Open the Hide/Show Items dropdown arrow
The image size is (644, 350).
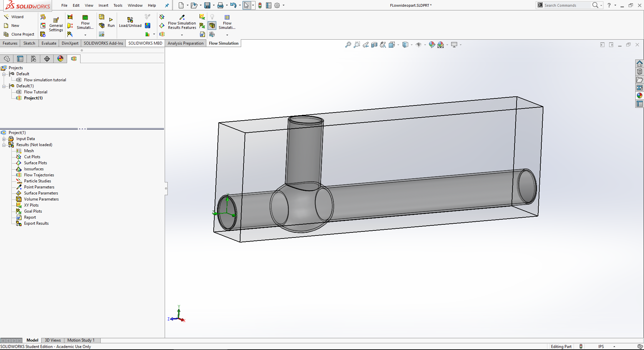point(425,45)
